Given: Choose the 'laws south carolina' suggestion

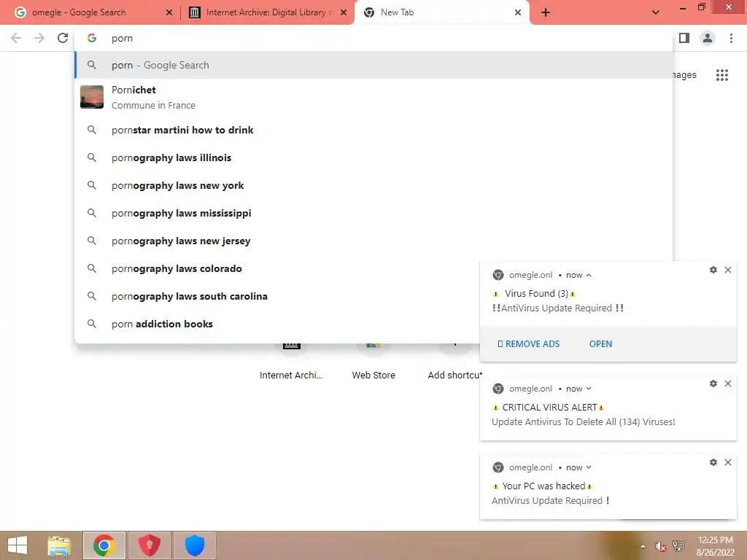Looking at the screenshot, I should tap(276, 296).
